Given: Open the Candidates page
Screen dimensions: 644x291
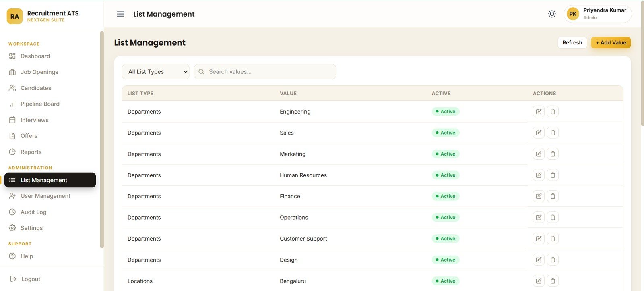Looking at the screenshot, I should 50,88.
